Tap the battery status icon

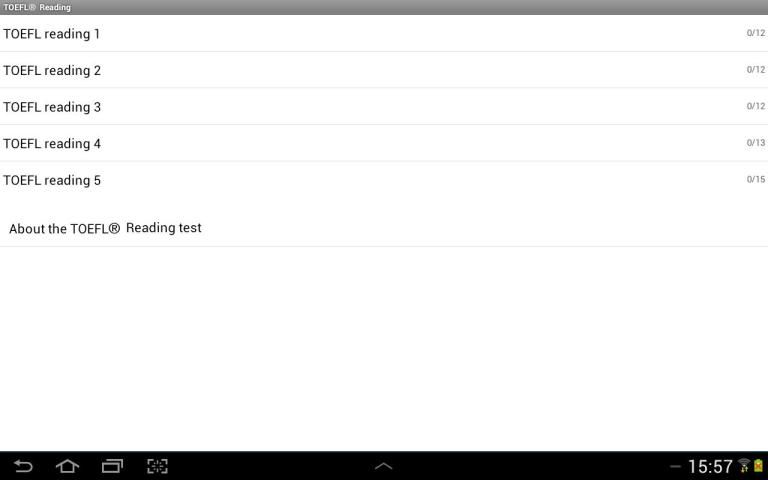tap(759, 465)
